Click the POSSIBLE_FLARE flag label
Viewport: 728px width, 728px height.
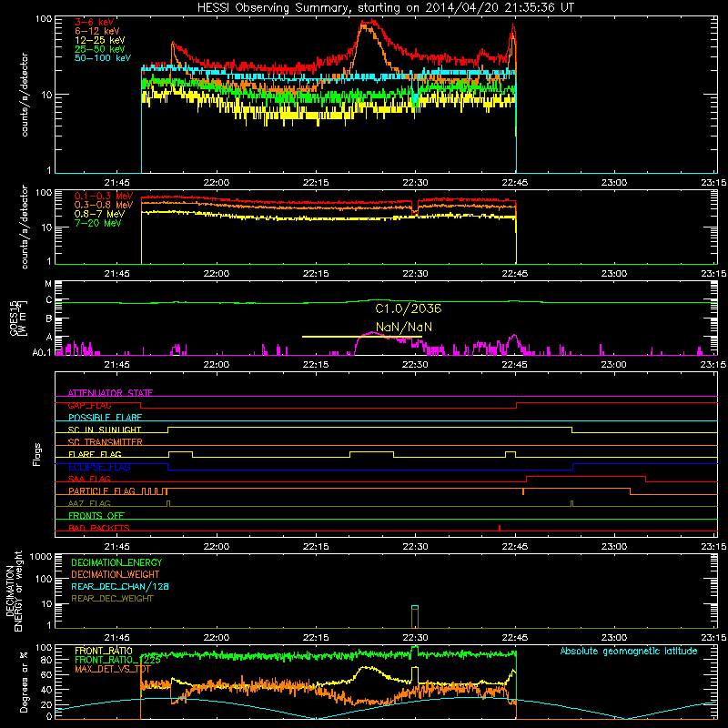click(105, 418)
